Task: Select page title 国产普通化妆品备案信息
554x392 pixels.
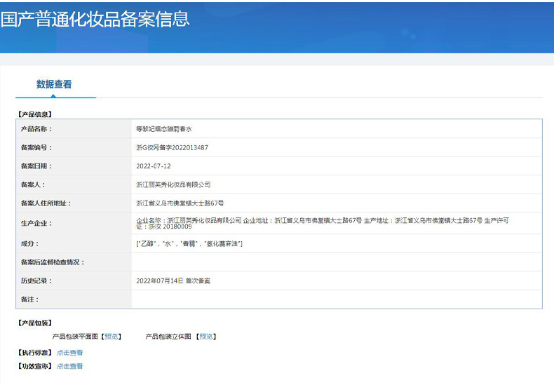Action: pos(95,19)
